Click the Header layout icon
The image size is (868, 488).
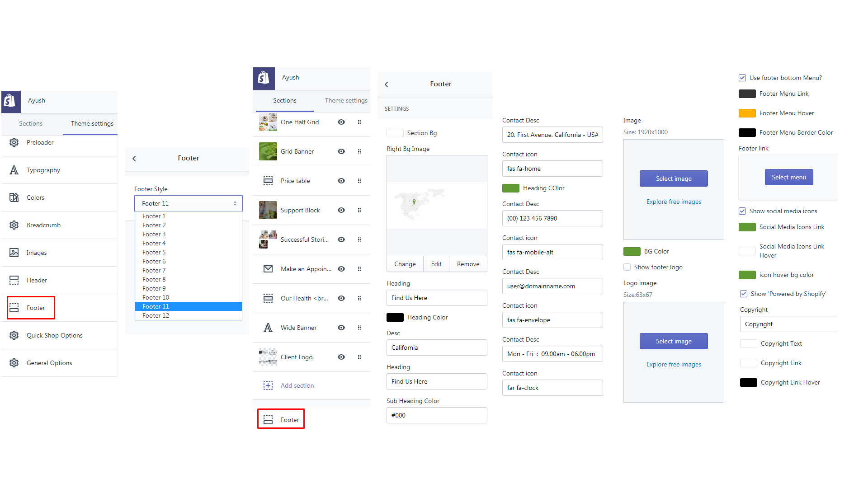pos(14,280)
